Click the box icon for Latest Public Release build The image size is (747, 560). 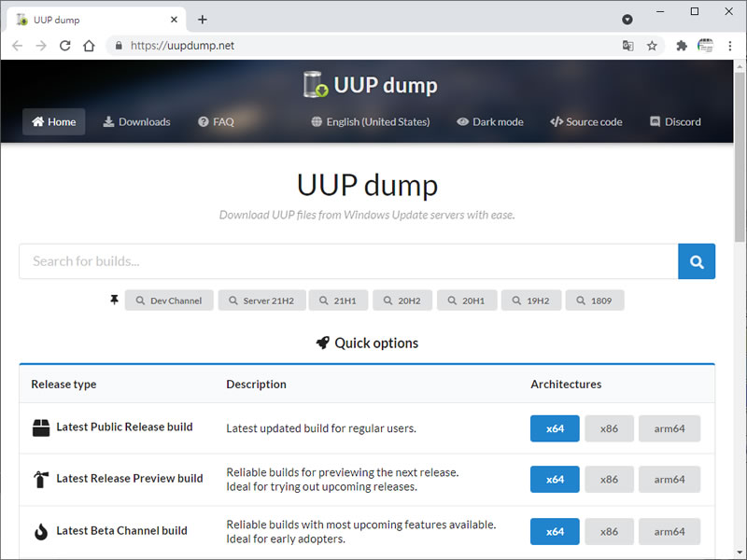pyautogui.click(x=41, y=427)
